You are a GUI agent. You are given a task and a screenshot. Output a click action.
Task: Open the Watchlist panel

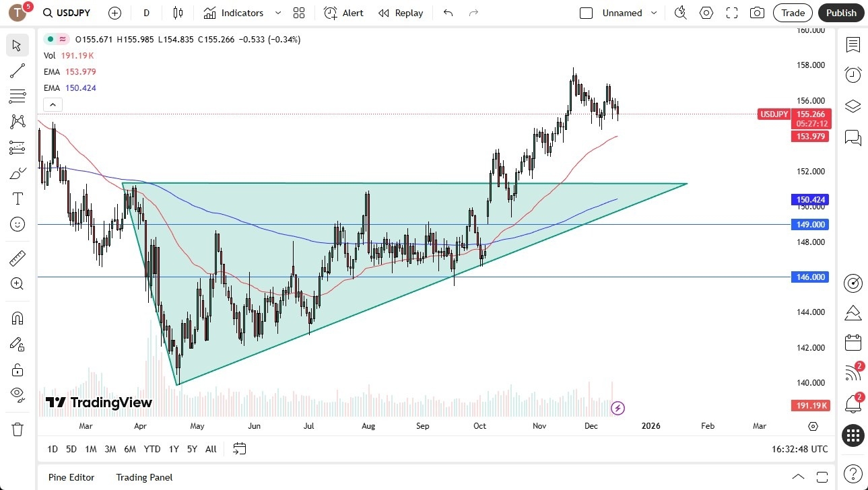click(853, 45)
